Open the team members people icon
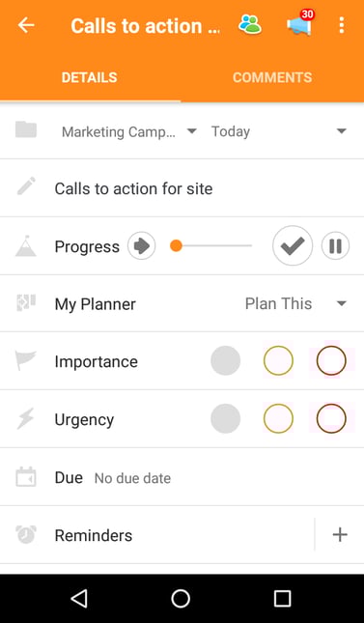Image resolution: width=364 pixels, height=623 pixels. click(x=250, y=25)
